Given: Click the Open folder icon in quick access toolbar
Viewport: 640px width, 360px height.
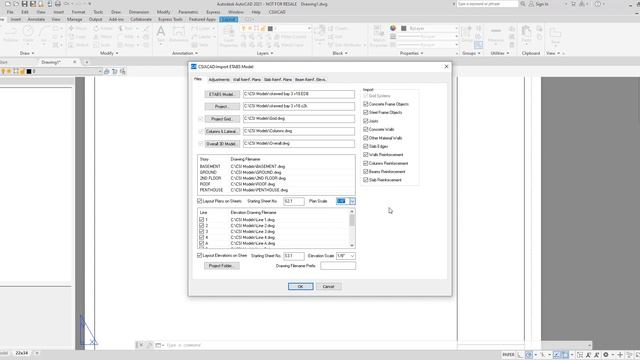Looking at the screenshot, I should 16,4.
